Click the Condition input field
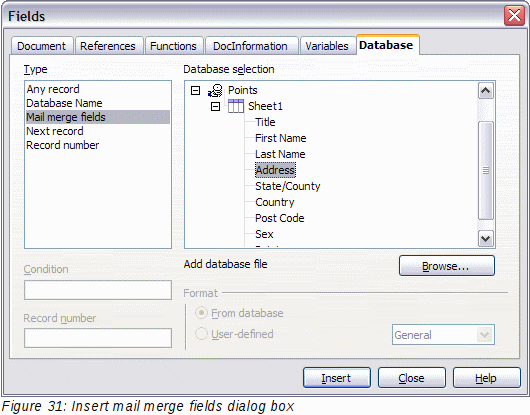Viewport: 530px width, 415px height. (x=98, y=290)
